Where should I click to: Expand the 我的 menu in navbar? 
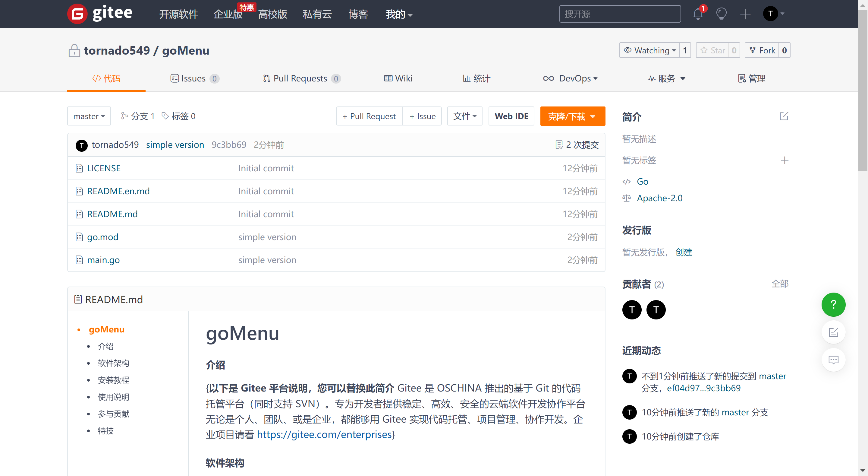tap(399, 14)
